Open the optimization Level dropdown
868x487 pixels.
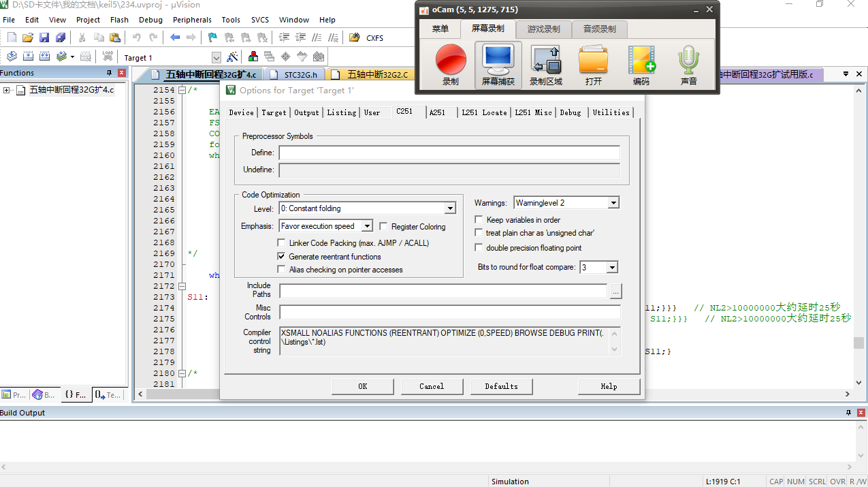[x=450, y=208]
